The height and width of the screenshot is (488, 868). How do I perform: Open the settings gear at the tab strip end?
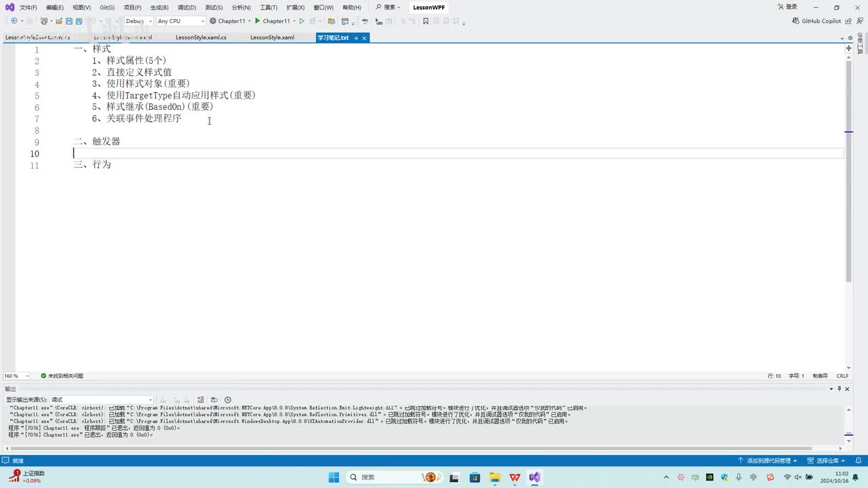[851, 38]
